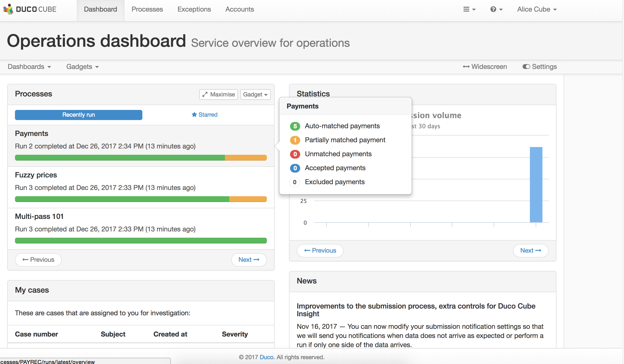Click the green segment of Payments progress bar
Image resolution: width=624 pixels, height=364 pixels.
[119, 157]
